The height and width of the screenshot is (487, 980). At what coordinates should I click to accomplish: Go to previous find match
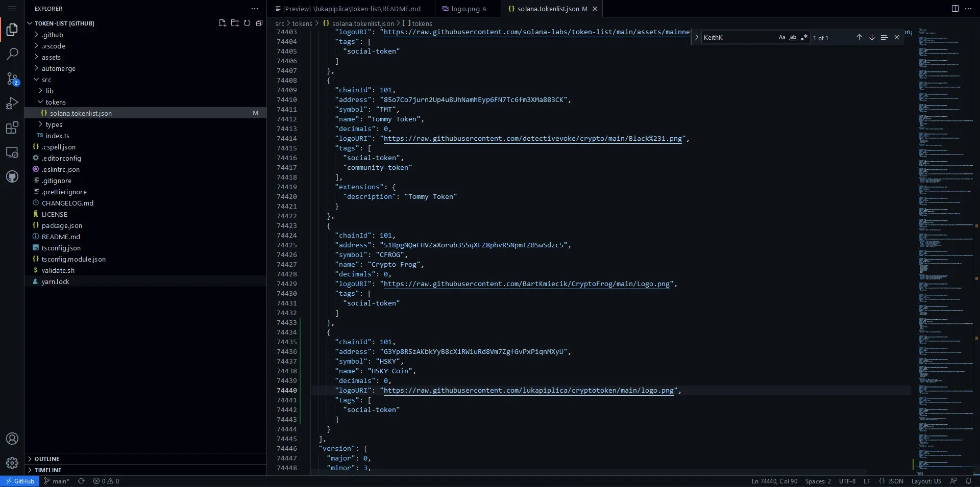859,37
